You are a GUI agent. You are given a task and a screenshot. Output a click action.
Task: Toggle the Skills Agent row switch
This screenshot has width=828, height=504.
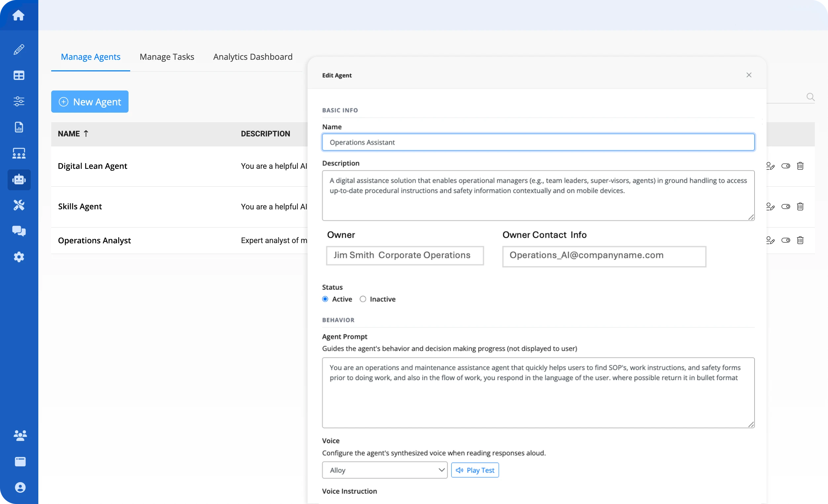786,207
